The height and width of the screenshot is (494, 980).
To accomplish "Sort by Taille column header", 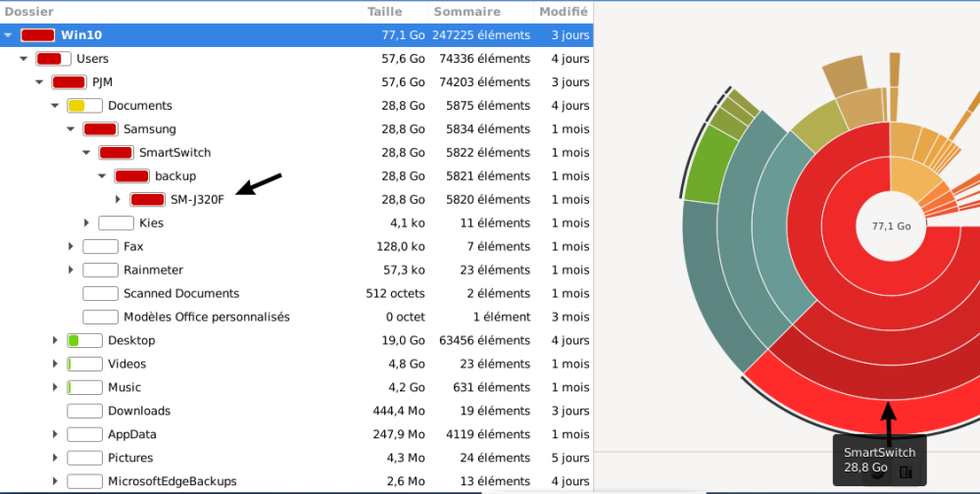I will [x=384, y=12].
